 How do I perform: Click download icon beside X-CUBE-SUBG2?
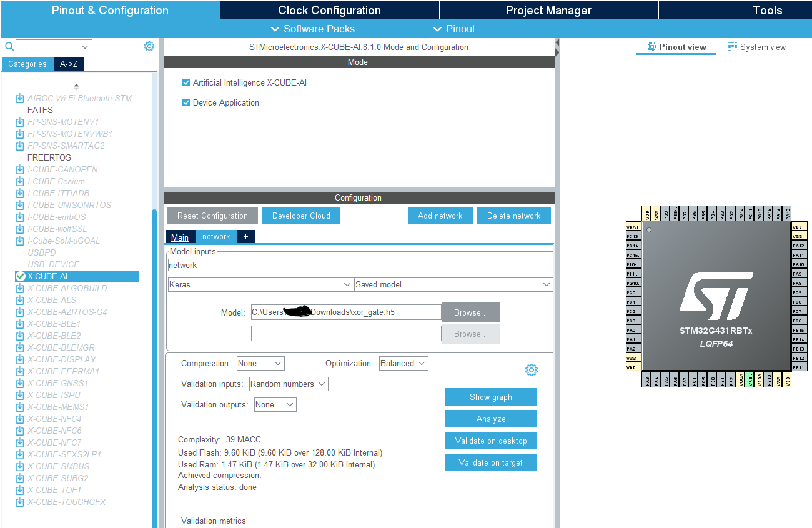(20, 478)
